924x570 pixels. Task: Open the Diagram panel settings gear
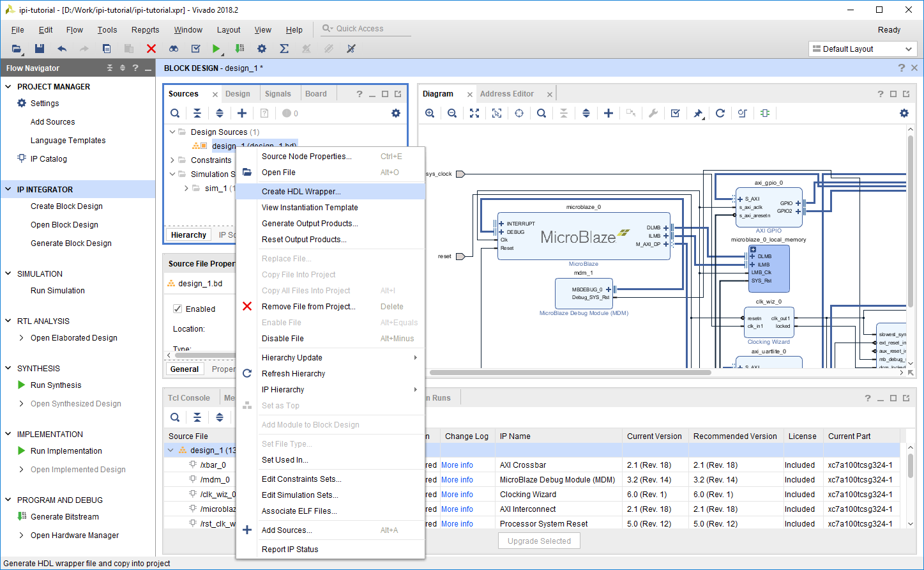tap(904, 113)
